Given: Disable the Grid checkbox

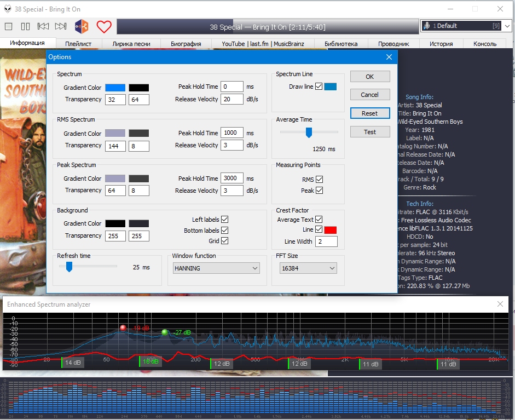Looking at the screenshot, I should (x=224, y=241).
